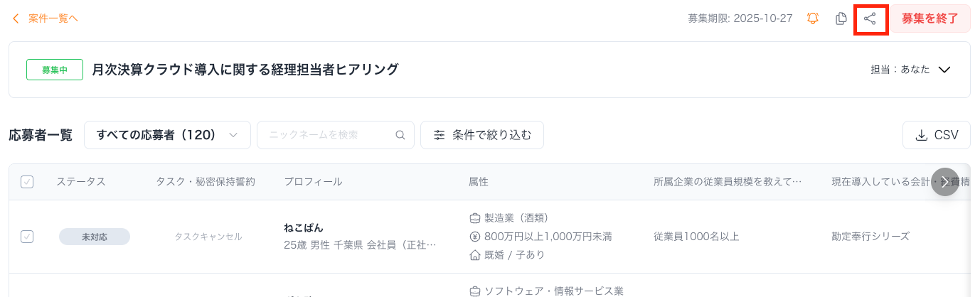Click the search magnifier icon

(400, 135)
